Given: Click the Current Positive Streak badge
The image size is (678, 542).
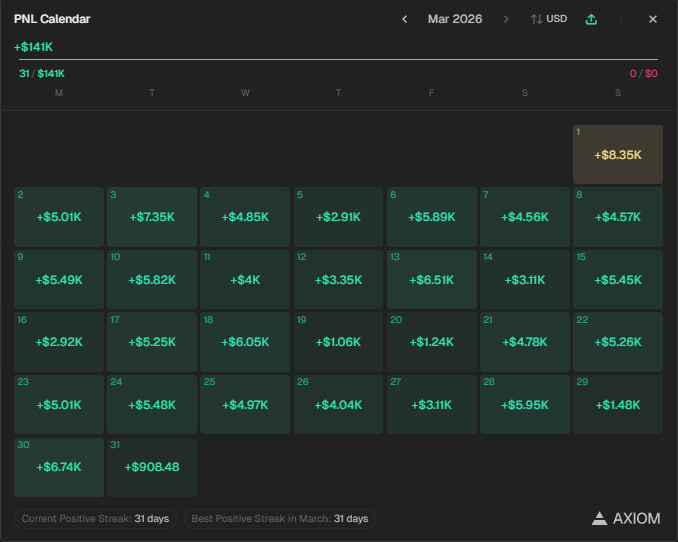Looking at the screenshot, I should [x=95, y=519].
